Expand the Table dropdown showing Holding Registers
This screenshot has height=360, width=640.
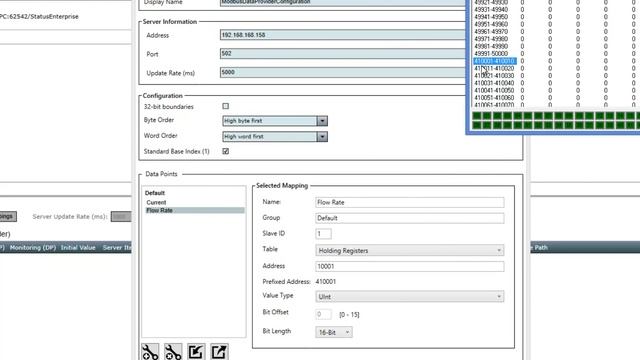tap(409, 250)
